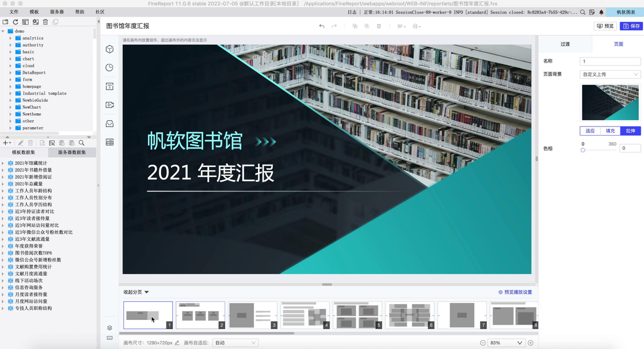Select page thumbnail 5
644x349 pixels.
pos(357,315)
